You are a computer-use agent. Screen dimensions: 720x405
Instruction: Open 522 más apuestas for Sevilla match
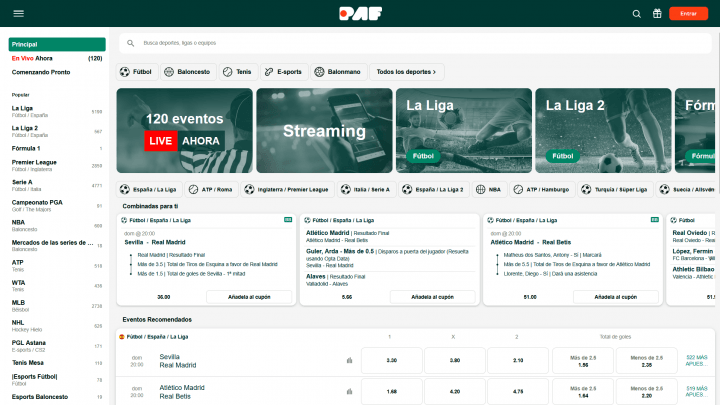coord(697,360)
